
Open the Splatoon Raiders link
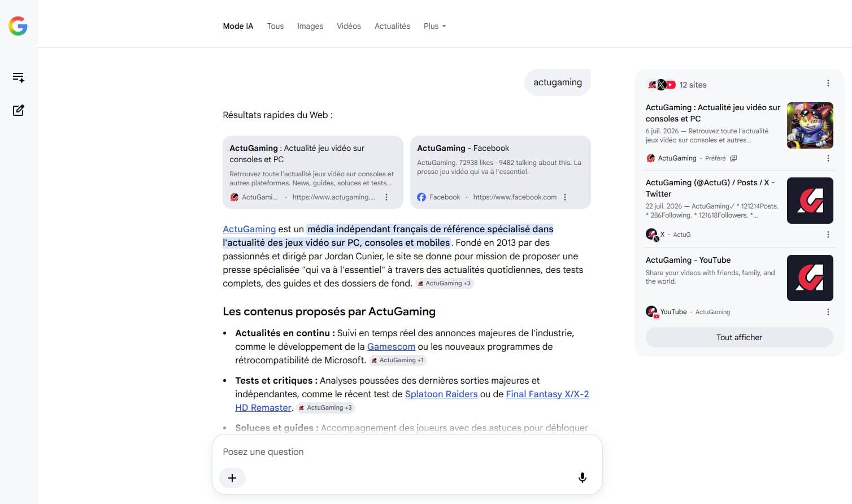point(441,394)
